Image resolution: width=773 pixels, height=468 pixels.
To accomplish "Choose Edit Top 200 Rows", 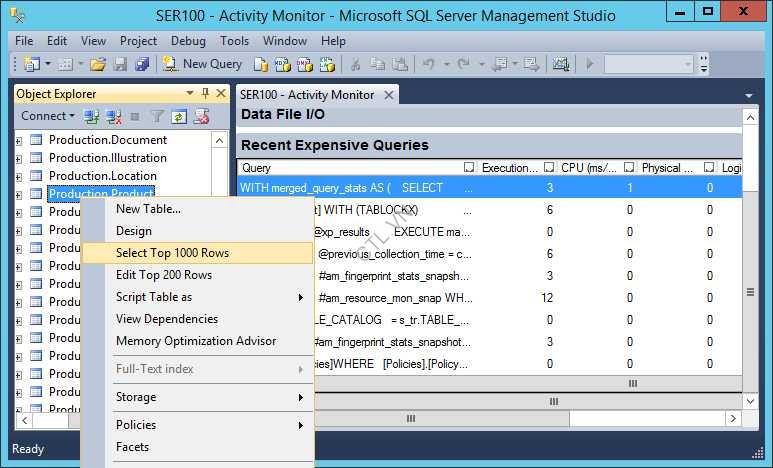I will [x=197, y=275].
